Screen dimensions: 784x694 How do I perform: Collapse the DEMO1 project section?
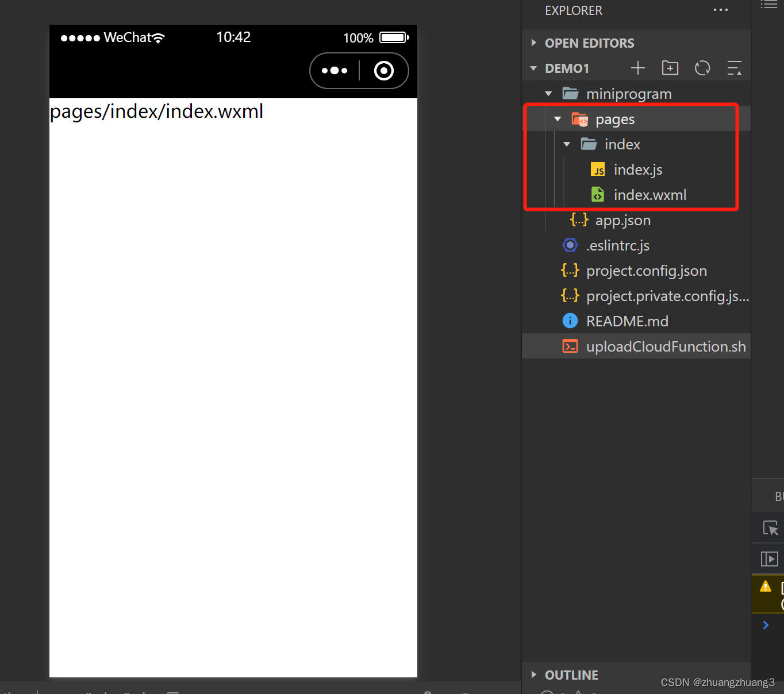coord(533,68)
